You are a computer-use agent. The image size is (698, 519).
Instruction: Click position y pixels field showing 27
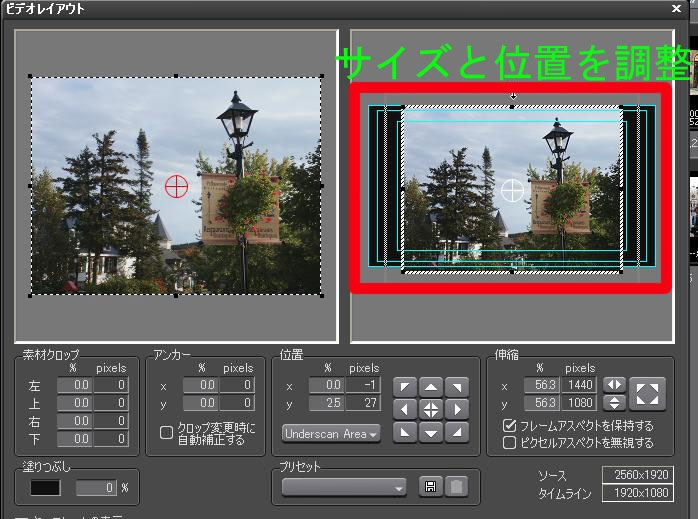point(363,403)
